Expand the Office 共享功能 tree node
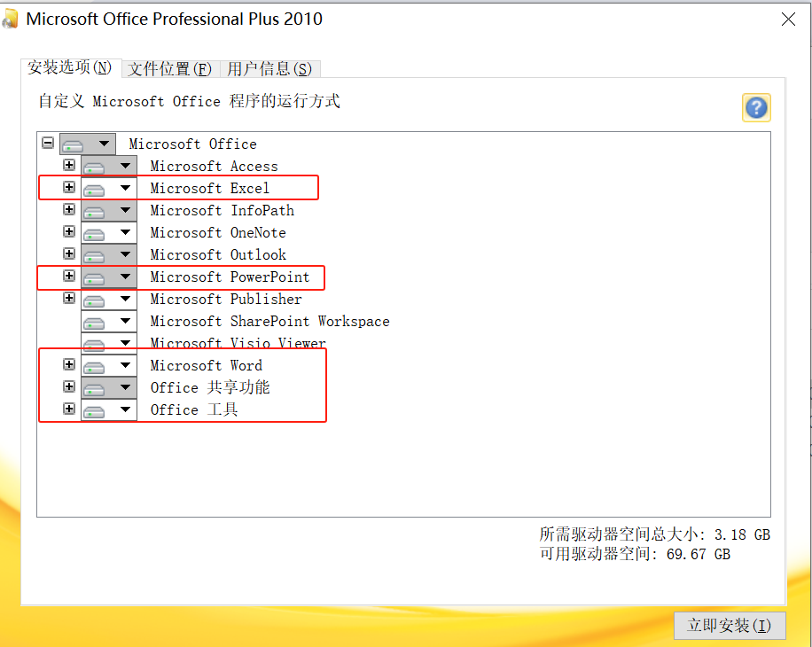Screen dimensions: 812x647 (69, 386)
